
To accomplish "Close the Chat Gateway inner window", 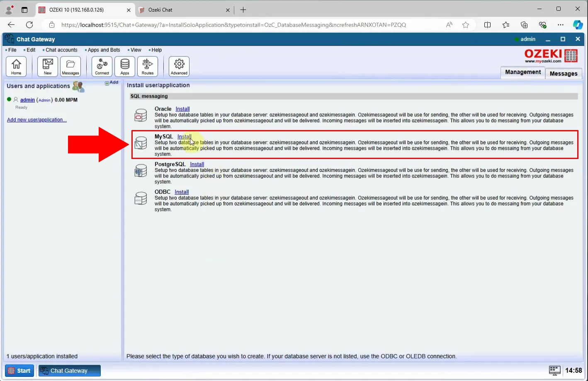I will pos(578,39).
